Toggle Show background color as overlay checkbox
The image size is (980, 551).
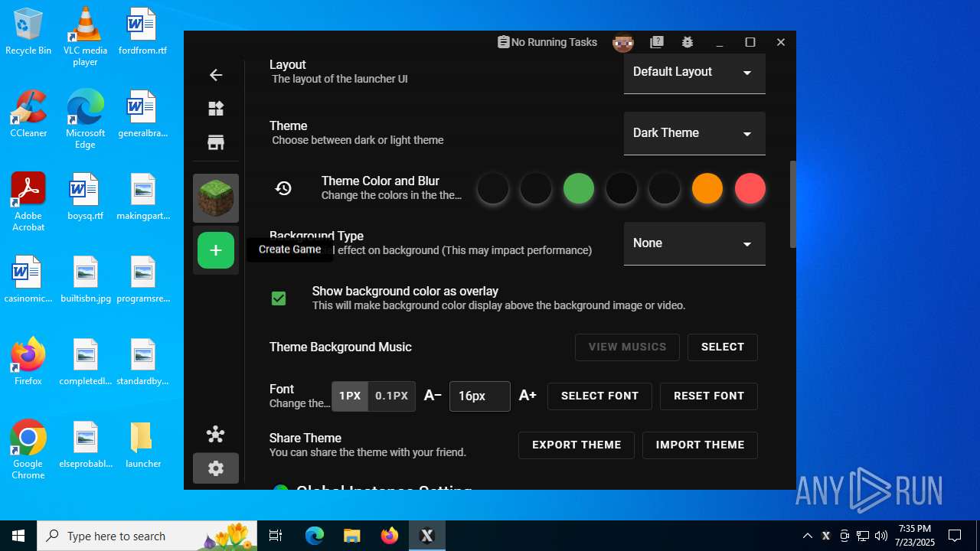tap(279, 298)
